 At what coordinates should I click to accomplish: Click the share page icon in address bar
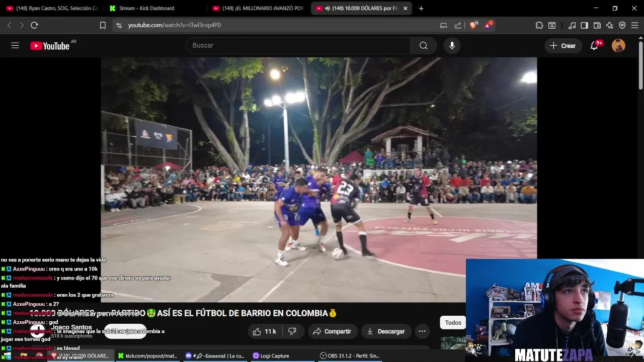pyautogui.click(x=458, y=25)
